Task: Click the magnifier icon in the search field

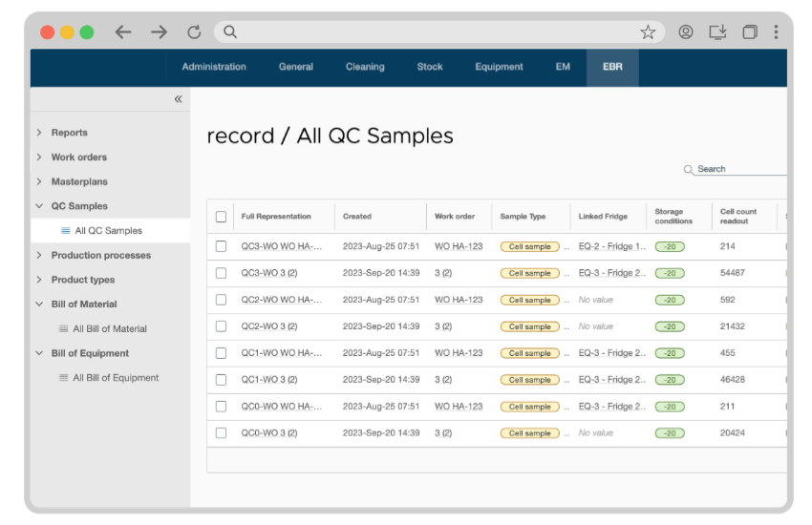Action: [689, 170]
